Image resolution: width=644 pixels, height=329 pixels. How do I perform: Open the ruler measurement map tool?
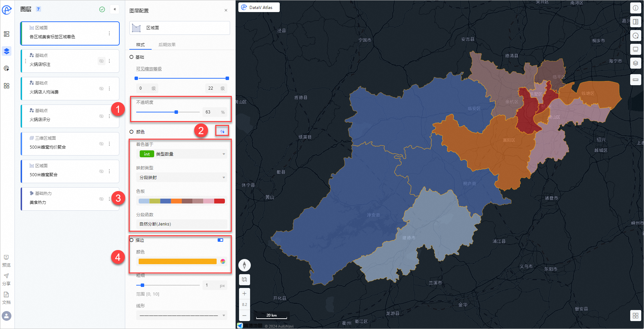coord(636,80)
